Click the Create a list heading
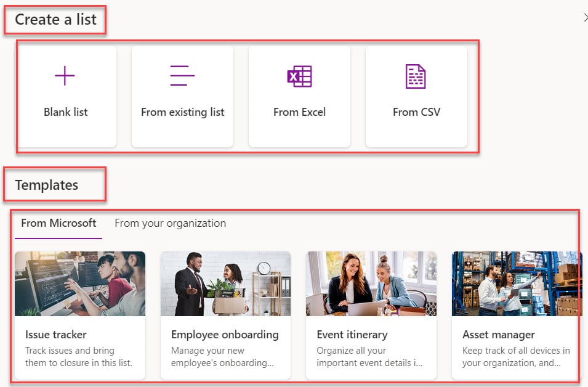Screen dimensions: 588x387 pyautogui.click(x=55, y=20)
